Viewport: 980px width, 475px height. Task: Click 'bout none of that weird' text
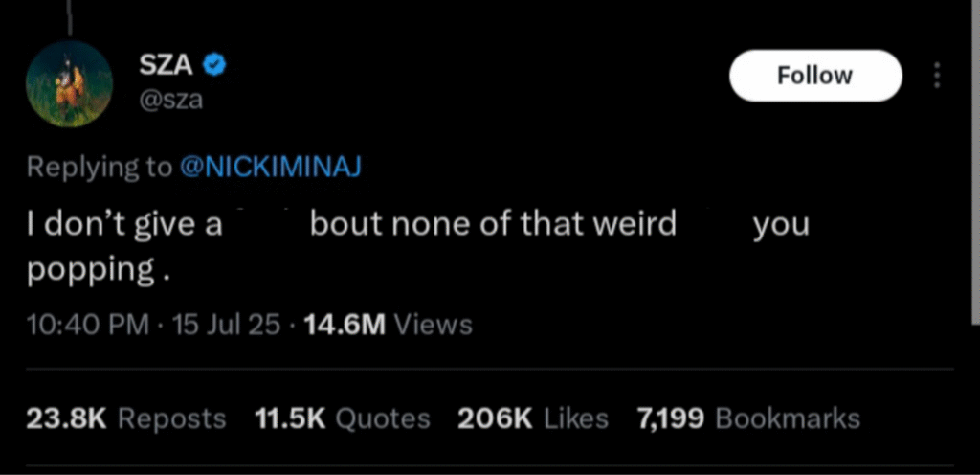[494, 224]
